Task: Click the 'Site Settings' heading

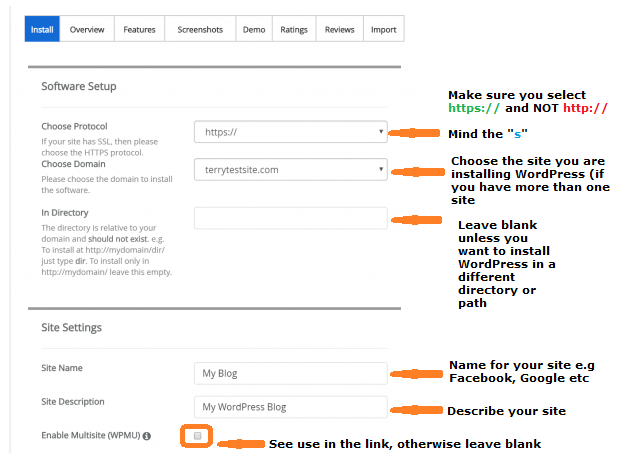Action: click(71, 327)
